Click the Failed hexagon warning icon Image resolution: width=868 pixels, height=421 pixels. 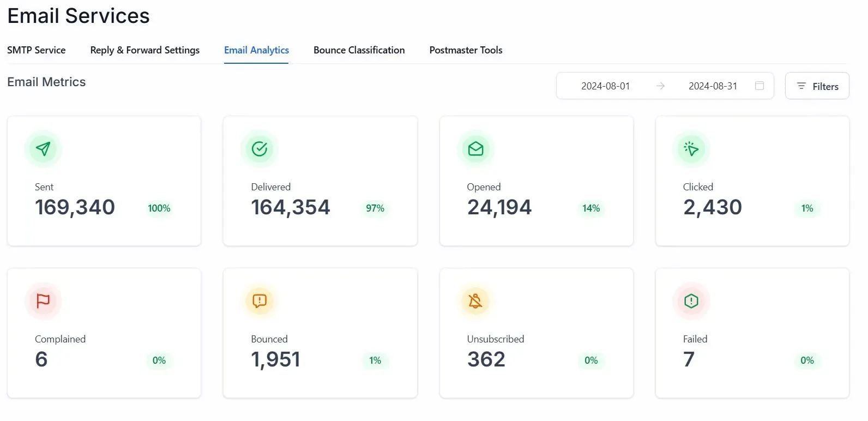(691, 301)
